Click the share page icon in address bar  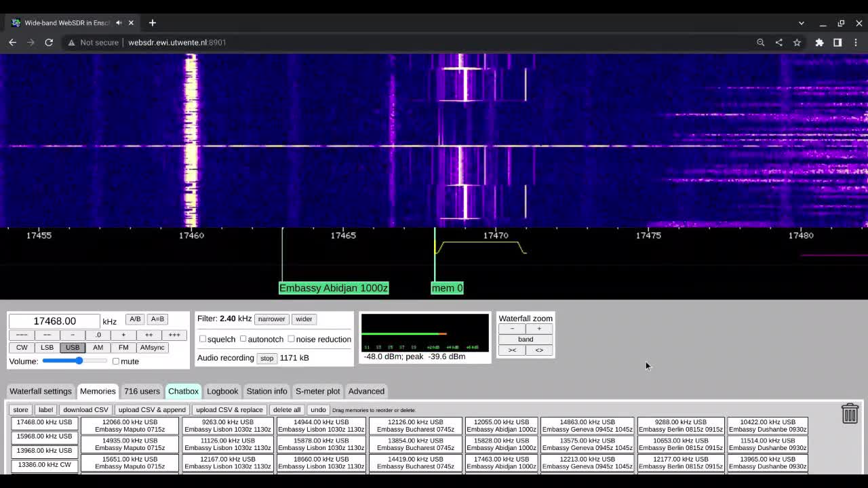(x=778, y=42)
